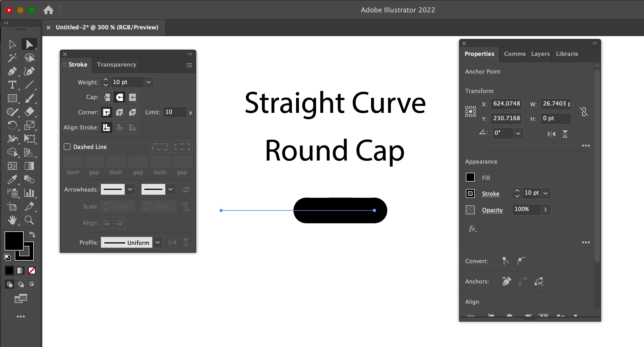
Task: Pick the Zoom tool
Action: (x=29, y=220)
